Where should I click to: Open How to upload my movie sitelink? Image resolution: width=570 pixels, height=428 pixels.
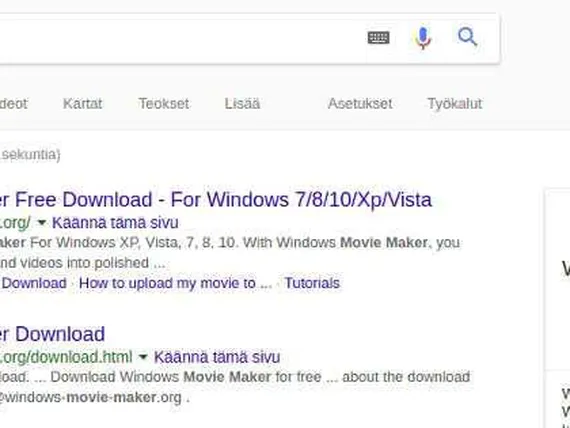coord(175,283)
